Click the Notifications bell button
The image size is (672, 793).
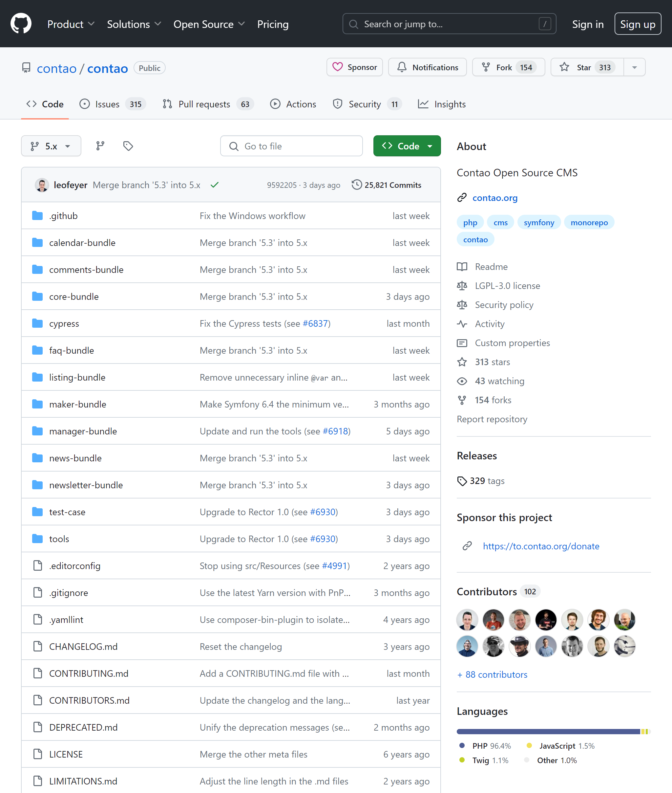click(428, 68)
